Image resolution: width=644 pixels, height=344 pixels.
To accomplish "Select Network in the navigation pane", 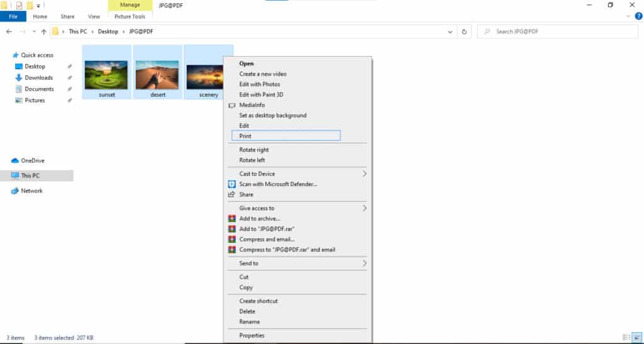I will tap(26, 191).
